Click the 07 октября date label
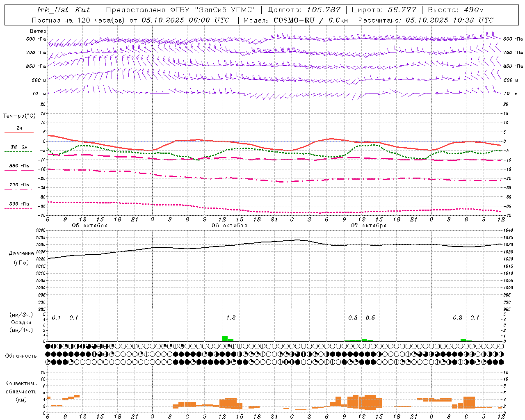 click(x=369, y=226)
